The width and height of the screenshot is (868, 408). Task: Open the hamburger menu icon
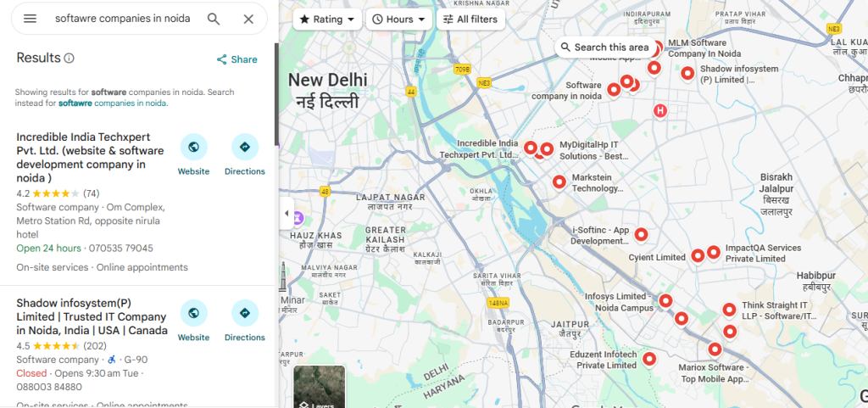coord(30,19)
